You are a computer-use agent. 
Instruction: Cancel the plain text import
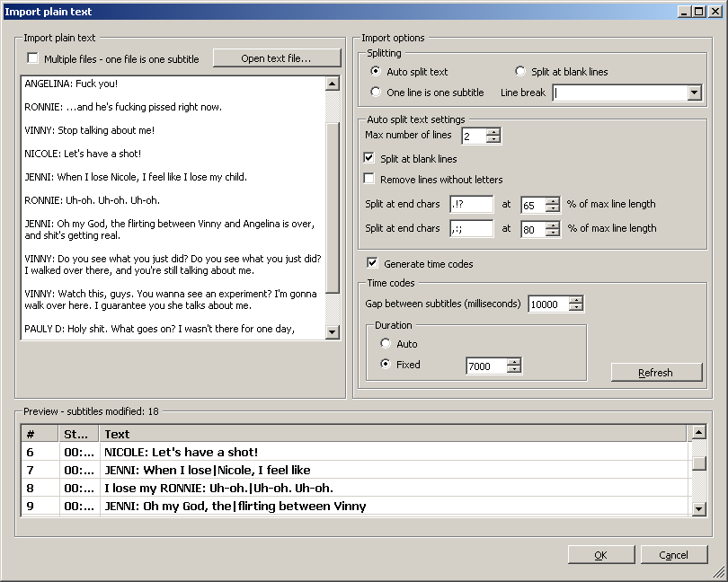[x=674, y=554]
